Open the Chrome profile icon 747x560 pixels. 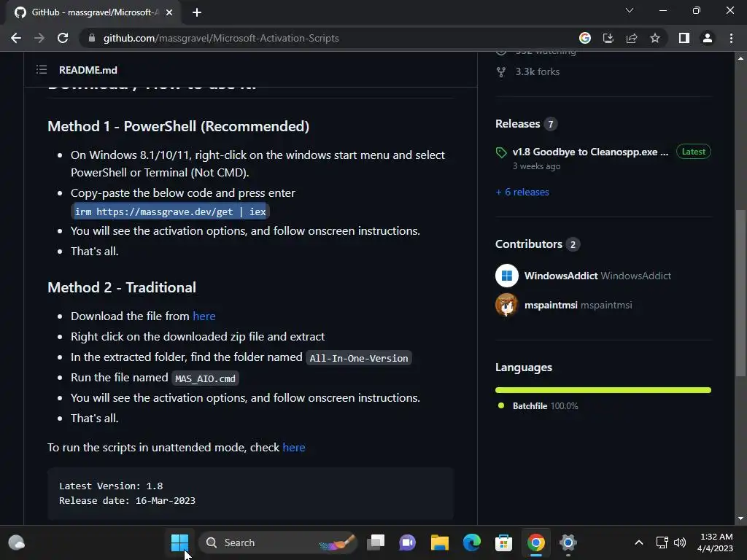[708, 38]
